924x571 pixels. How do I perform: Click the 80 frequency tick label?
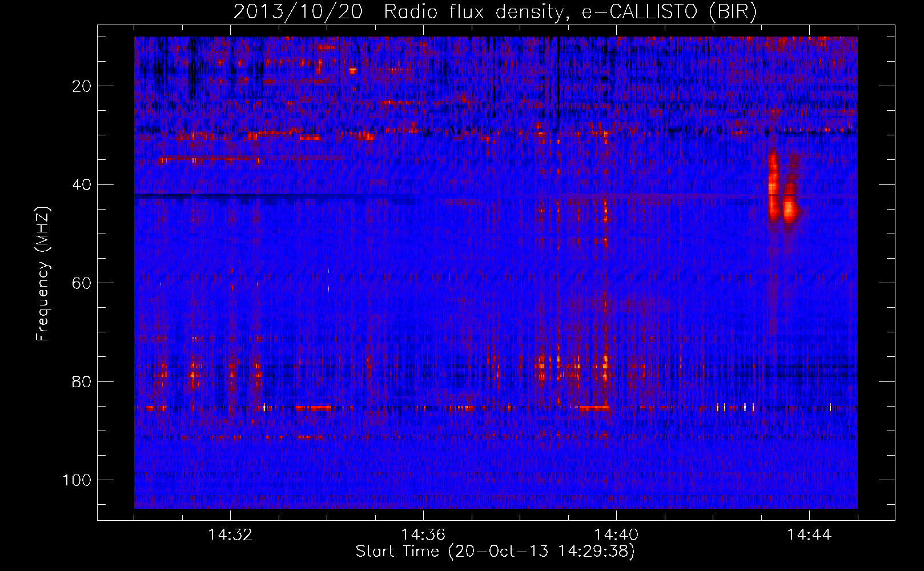82,381
